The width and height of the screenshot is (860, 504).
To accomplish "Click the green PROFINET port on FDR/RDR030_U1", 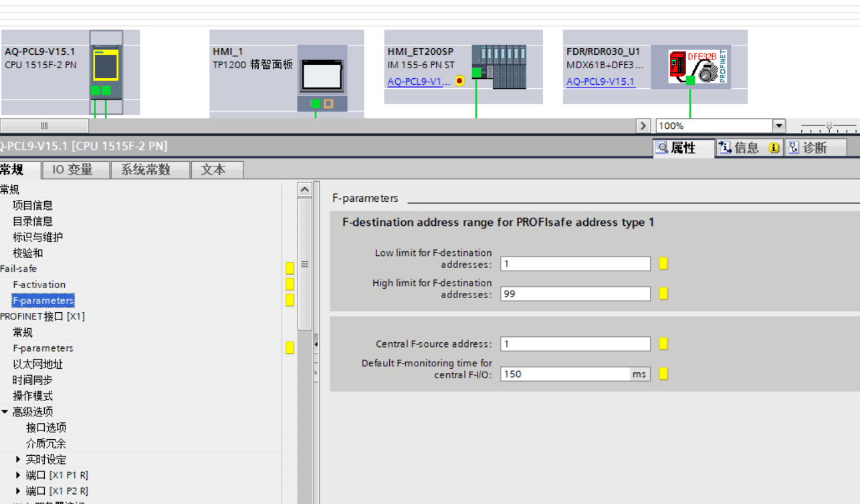I will tap(690, 80).
